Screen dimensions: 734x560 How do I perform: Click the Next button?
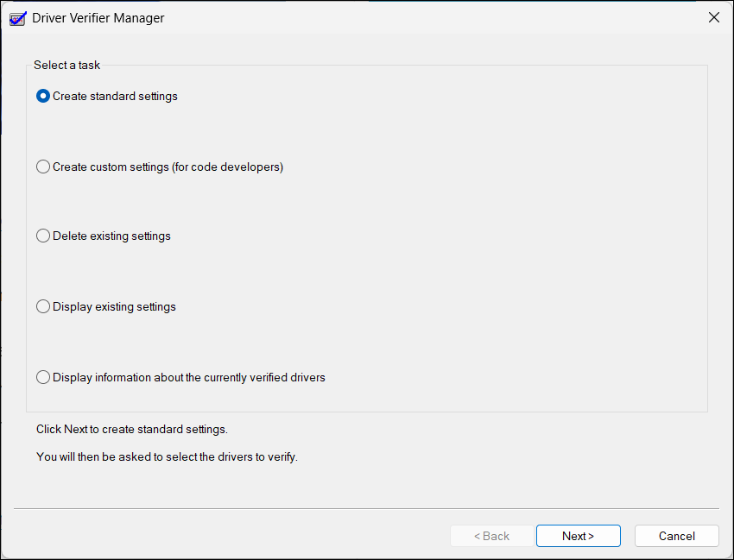pyautogui.click(x=578, y=535)
